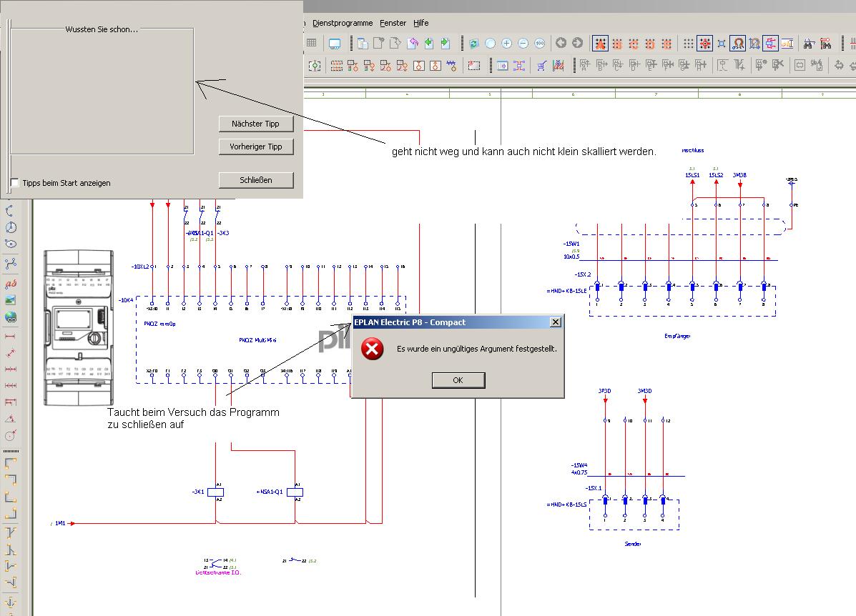Click the connection numbering rows icon
The height and width of the screenshot is (616, 856).
pos(337,66)
